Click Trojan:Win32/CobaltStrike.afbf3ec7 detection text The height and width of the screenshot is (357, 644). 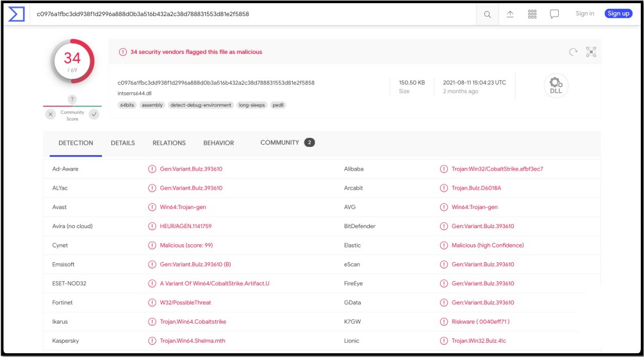pyautogui.click(x=497, y=169)
